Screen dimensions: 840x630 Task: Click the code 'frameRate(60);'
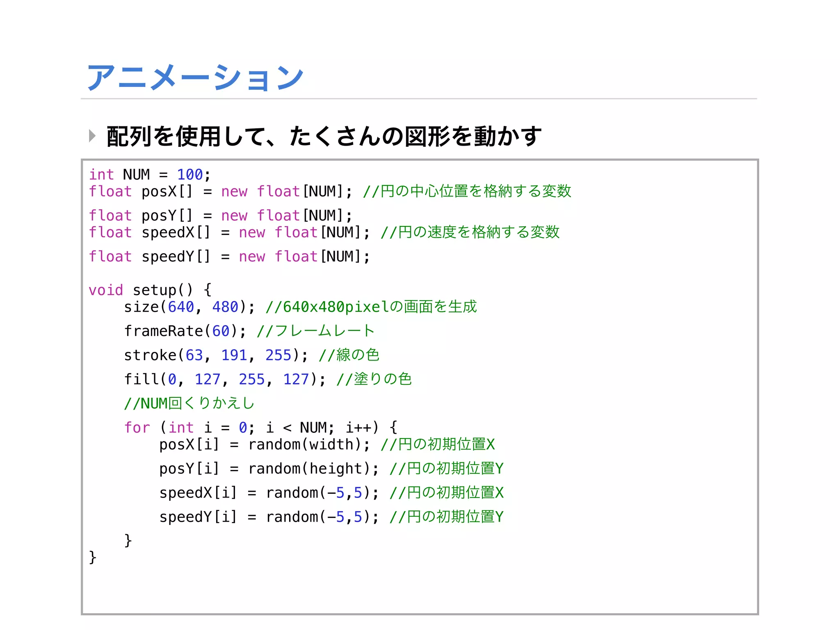(x=185, y=331)
